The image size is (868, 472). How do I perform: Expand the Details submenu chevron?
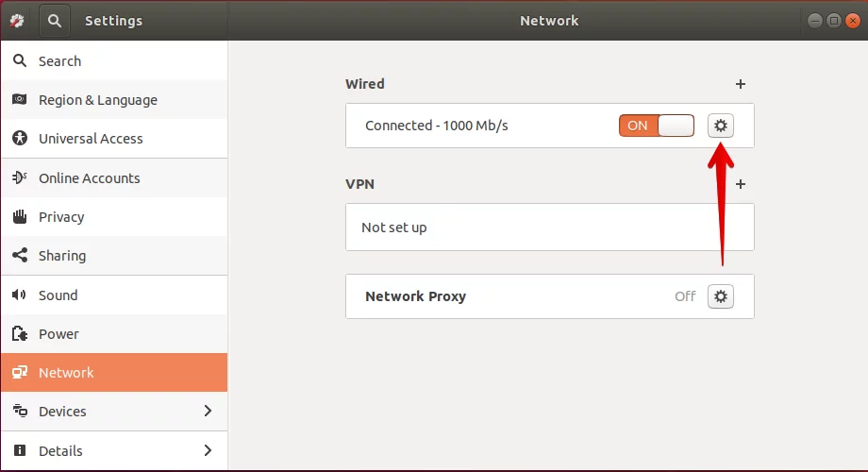pyautogui.click(x=208, y=450)
